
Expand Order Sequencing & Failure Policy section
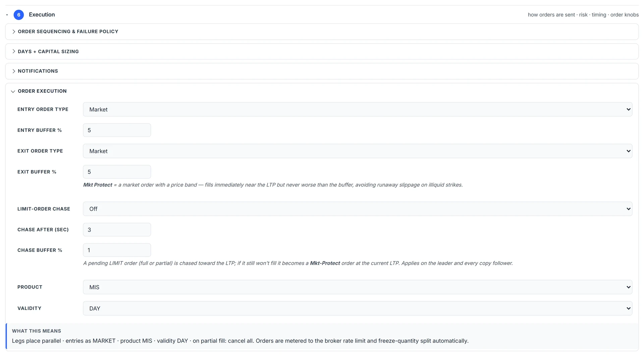click(322, 32)
